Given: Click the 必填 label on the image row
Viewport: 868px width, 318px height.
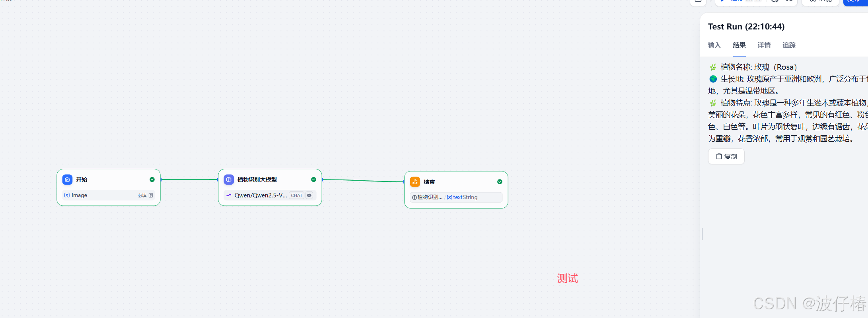Looking at the screenshot, I should click(x=142, y=195).
